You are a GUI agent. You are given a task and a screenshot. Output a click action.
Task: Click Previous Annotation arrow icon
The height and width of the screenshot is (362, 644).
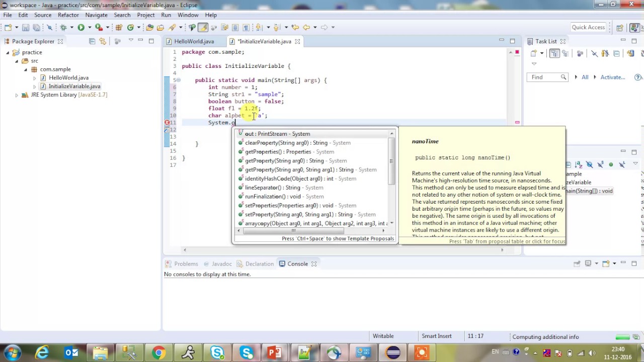pos(277,27)
